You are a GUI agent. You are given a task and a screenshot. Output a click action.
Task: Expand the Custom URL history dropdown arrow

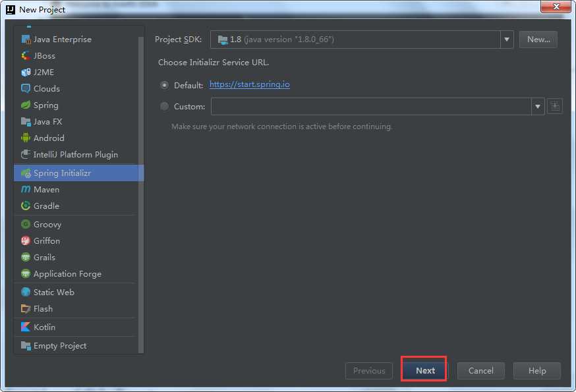click(538, 107)
